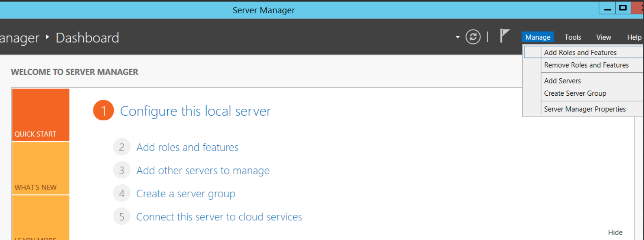Screen dimensions: 644x240
Task: Open the Help menu
Action: [x=634, y=37]
